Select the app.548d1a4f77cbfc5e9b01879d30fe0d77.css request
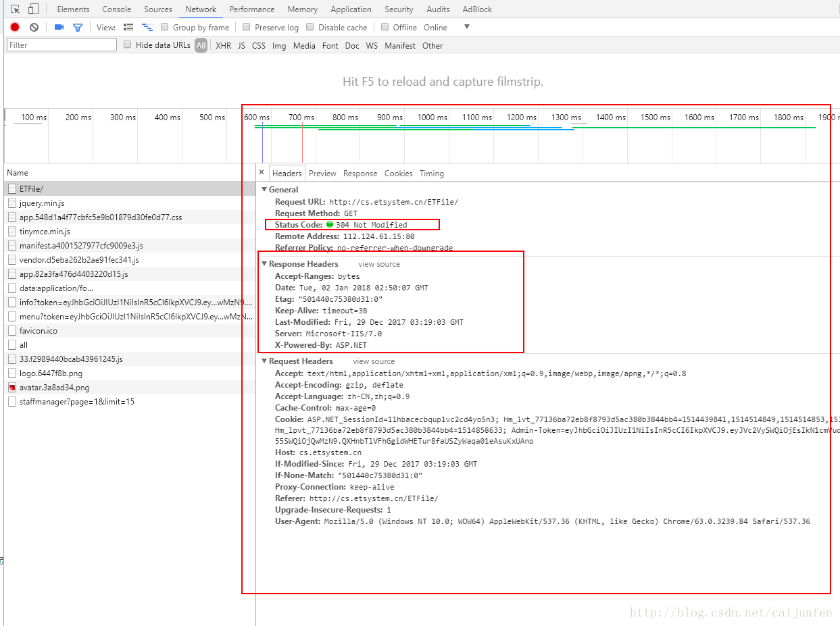This screenshot has height=626, width=840. coord(128,217)
